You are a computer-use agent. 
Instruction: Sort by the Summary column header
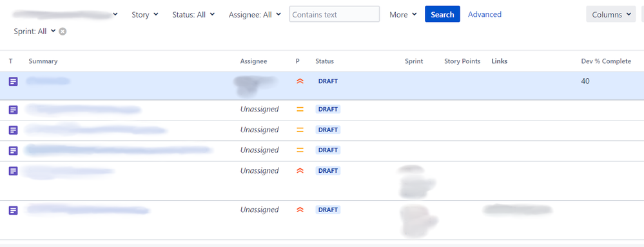[x=43, y=61]
